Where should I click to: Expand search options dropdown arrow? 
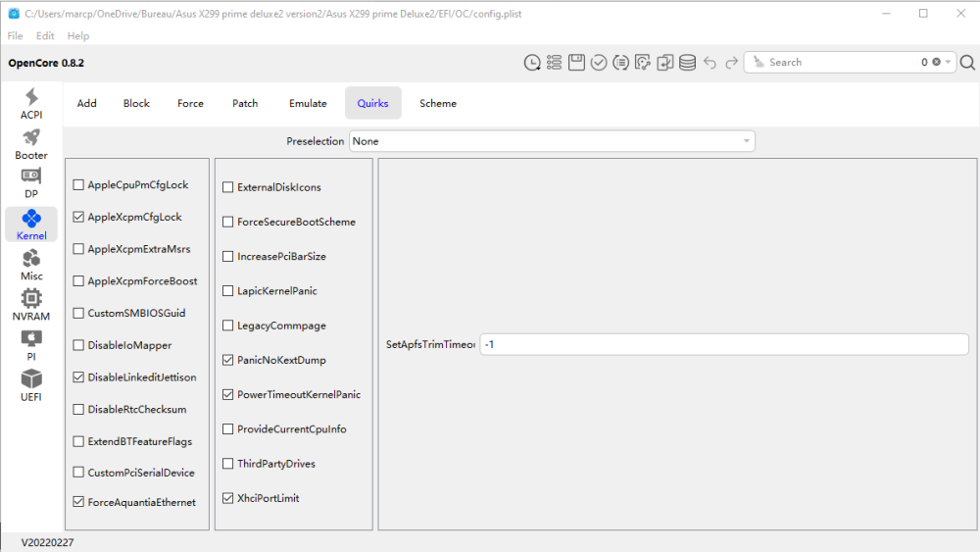[x=948, y=62]
